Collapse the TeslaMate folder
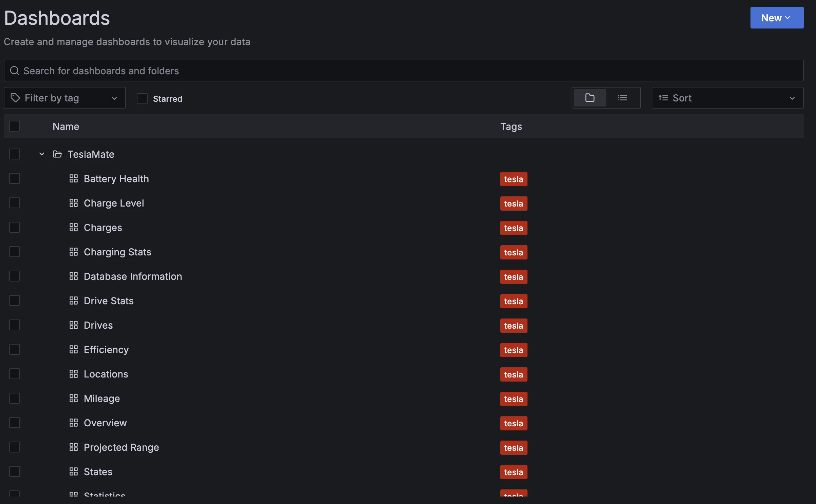 pos(41,154)
